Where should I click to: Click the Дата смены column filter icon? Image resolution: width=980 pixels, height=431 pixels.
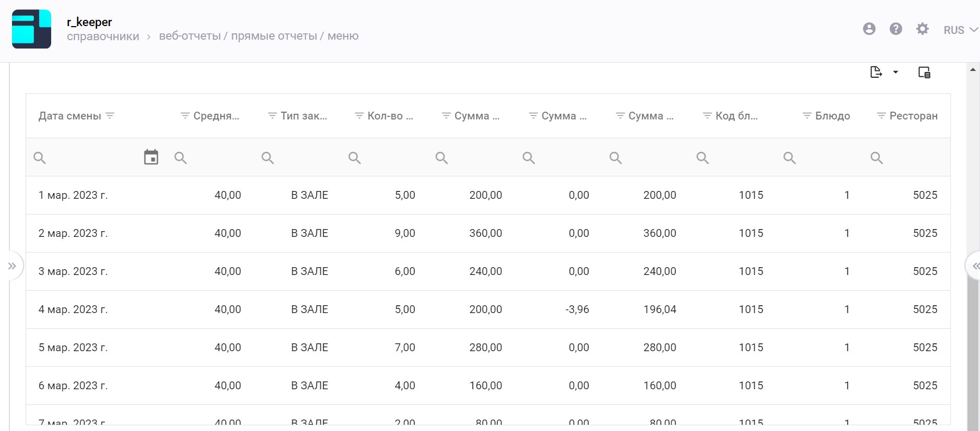click(x=110, y=116)
